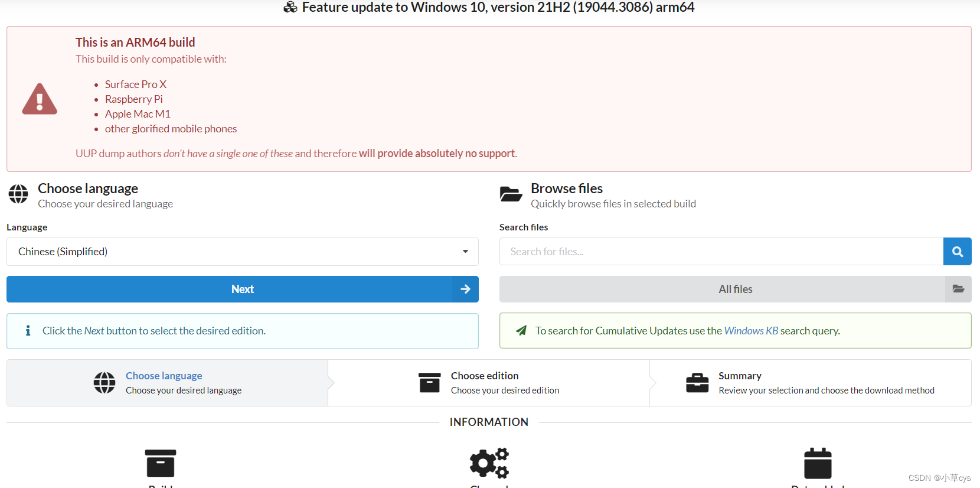This screenshot has width=980, height=488.
Task: Focus the Search for files input field
Action: pos(721,252)
